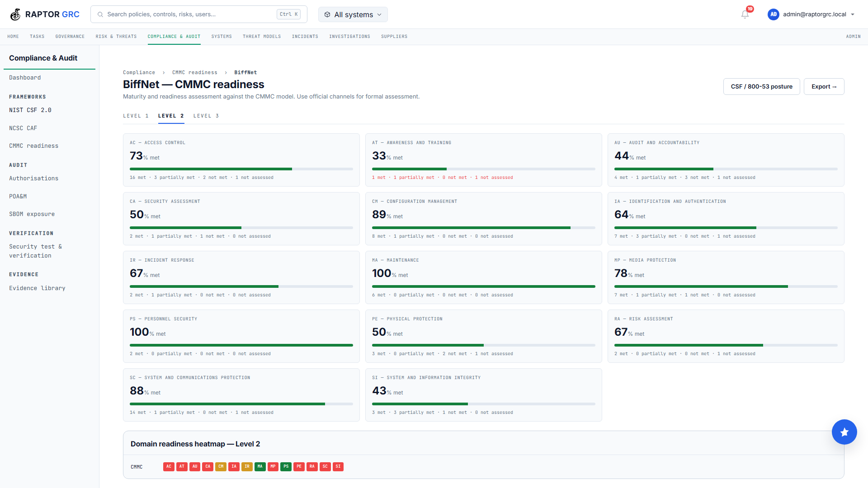Click the AD user avatar
The height and width of the screenshot is (488, 868).
[774, 14]
